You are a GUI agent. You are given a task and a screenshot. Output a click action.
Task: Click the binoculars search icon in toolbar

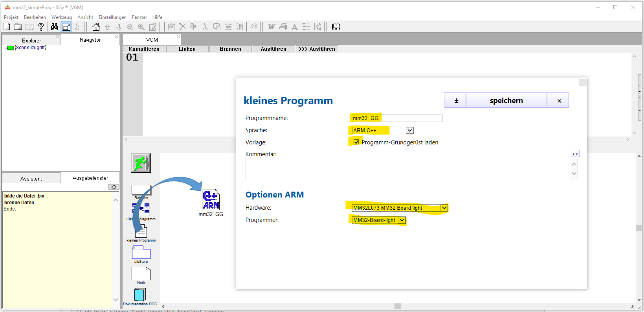click(x=55, y=27)
